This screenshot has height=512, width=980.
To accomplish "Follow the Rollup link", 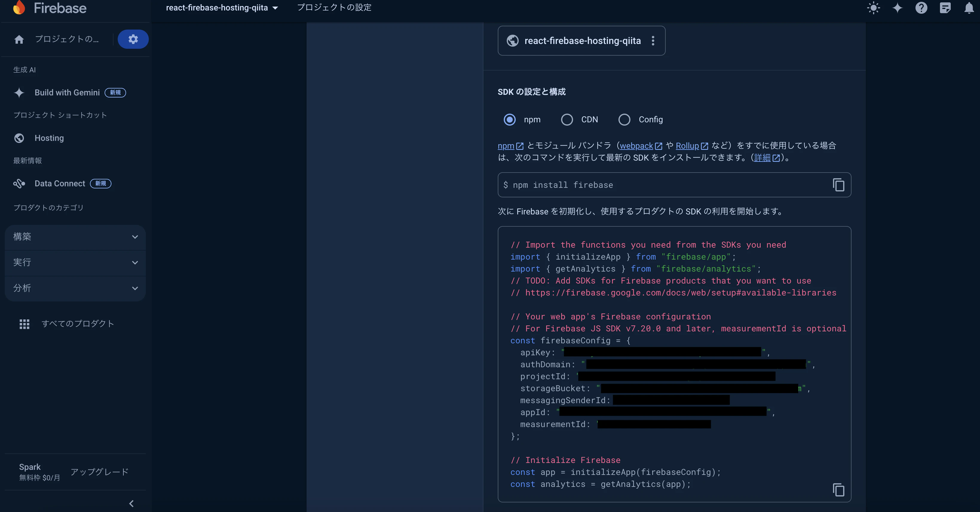I will click(692, 146).
